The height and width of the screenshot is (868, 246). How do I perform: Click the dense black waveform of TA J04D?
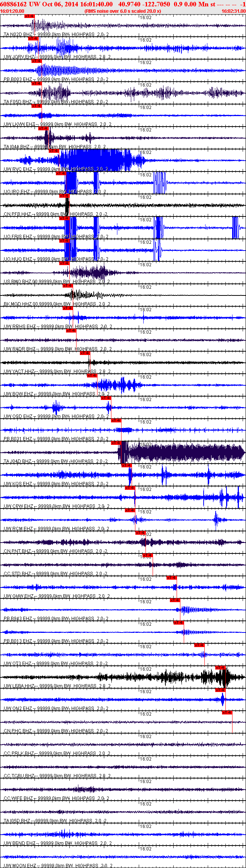click(182, 452)
